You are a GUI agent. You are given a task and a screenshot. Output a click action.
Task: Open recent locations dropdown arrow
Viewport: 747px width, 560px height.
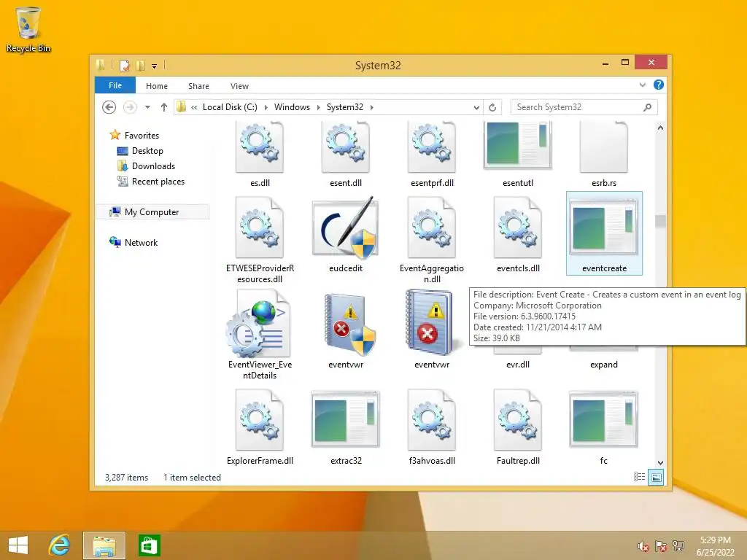pyautogui.click(x=147, y=107)
